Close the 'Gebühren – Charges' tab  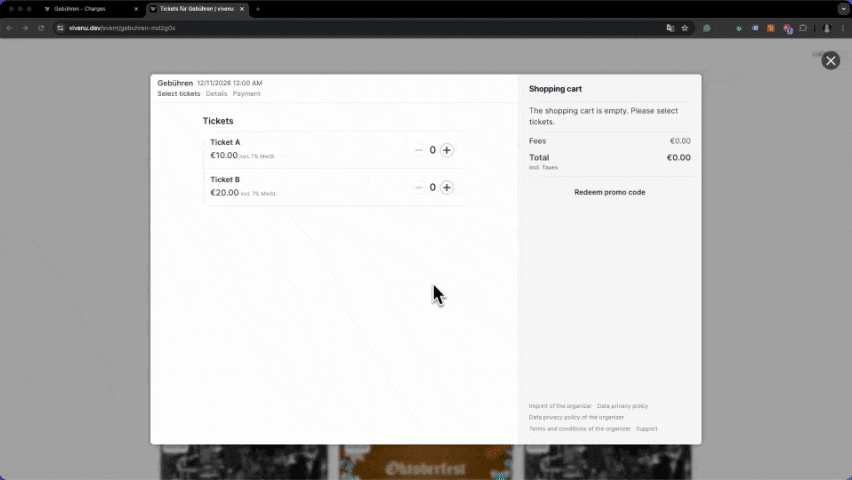tap(136, 9)
